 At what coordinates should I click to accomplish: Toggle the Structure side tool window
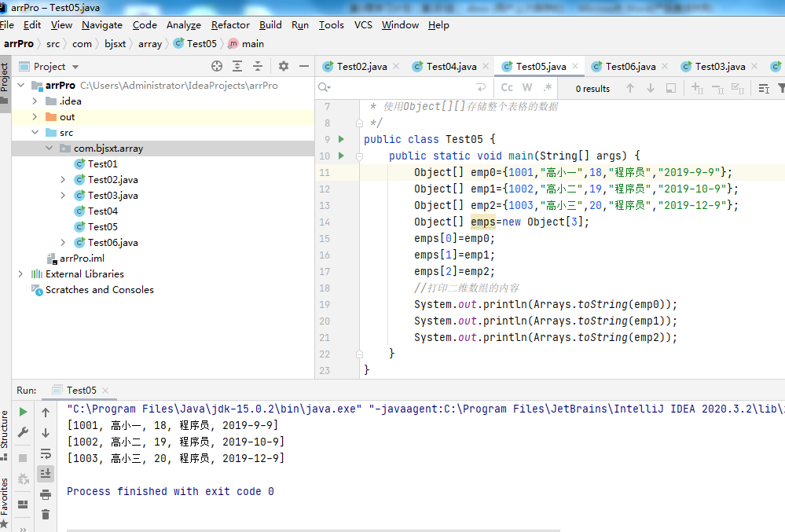click(x=5, y=435)
